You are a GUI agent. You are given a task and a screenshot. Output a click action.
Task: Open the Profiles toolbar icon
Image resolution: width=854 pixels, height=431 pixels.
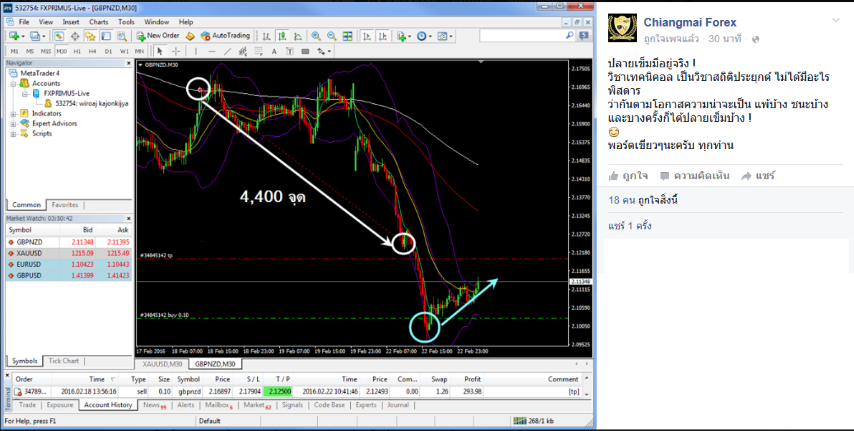(35, 36)
